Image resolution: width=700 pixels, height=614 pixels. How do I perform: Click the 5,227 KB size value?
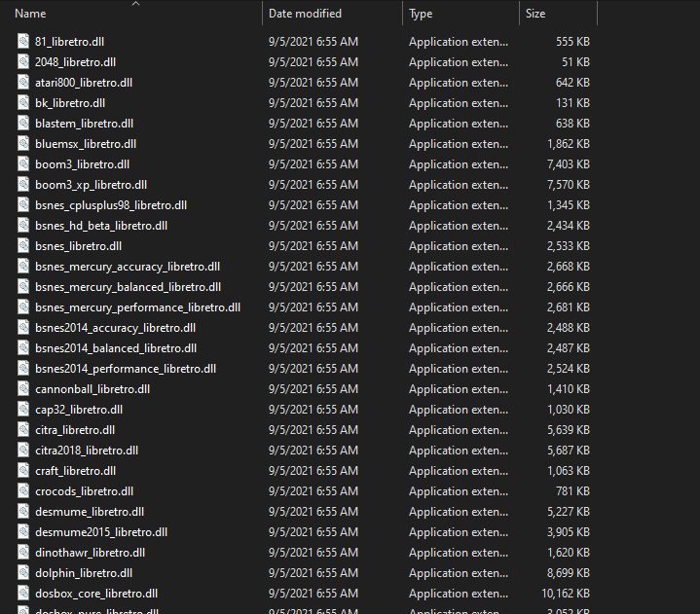pos(569,512)
